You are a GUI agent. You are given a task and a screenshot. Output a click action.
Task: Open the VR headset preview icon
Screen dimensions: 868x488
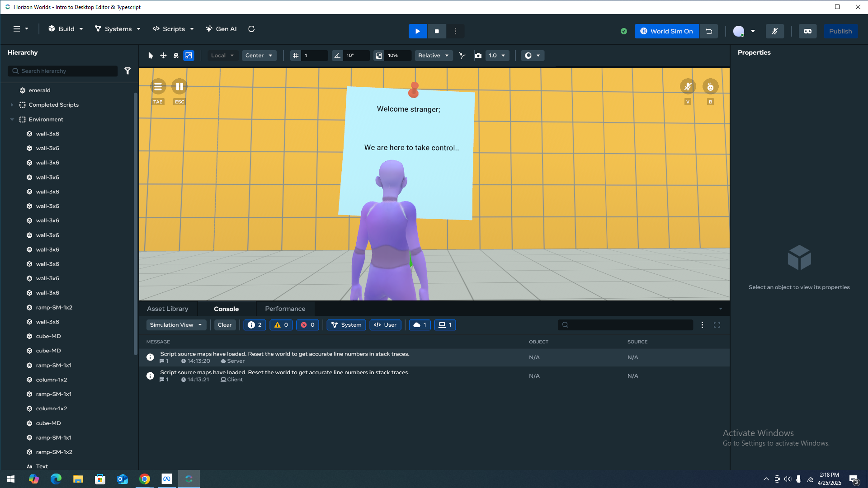807,31
